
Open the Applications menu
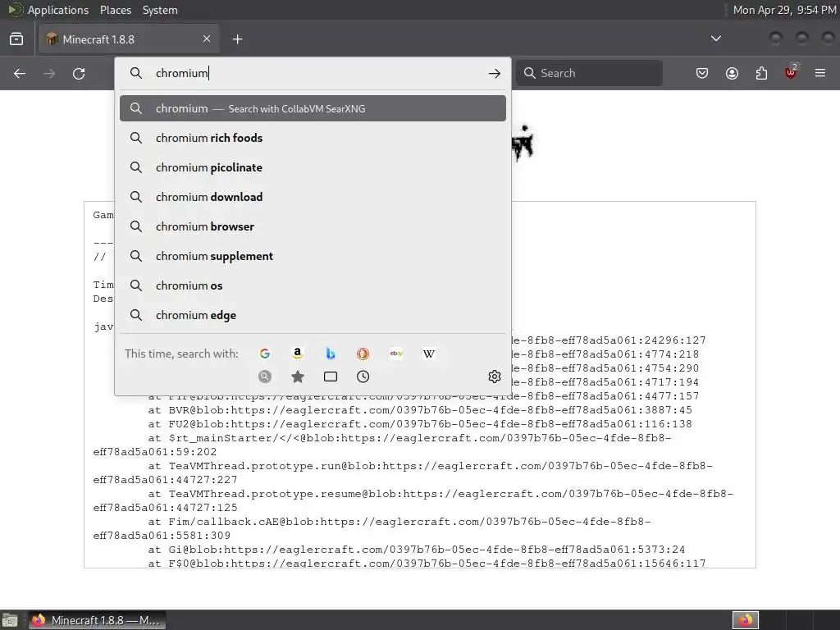point(58,10)
